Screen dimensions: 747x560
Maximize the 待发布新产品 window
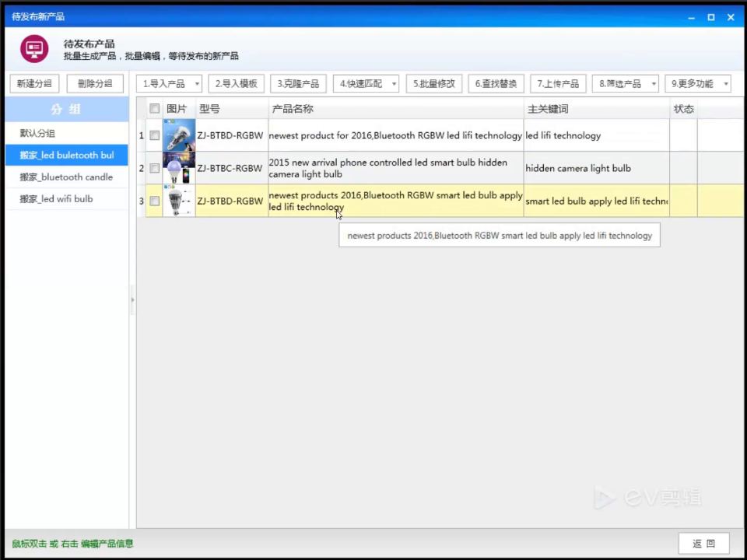710,18
